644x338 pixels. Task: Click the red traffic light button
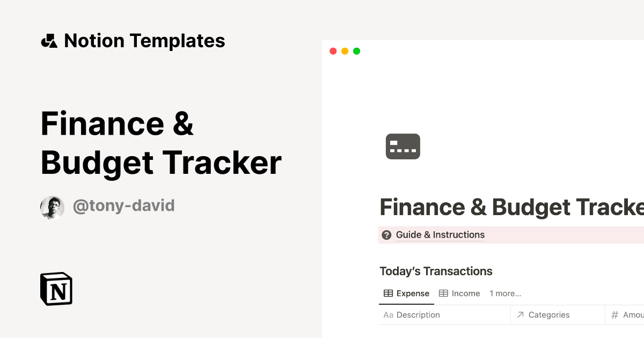pos(334,51)
